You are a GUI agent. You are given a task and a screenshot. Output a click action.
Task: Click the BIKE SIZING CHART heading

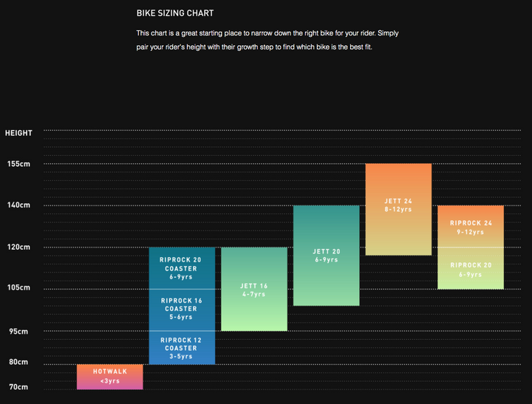(175, 13)
